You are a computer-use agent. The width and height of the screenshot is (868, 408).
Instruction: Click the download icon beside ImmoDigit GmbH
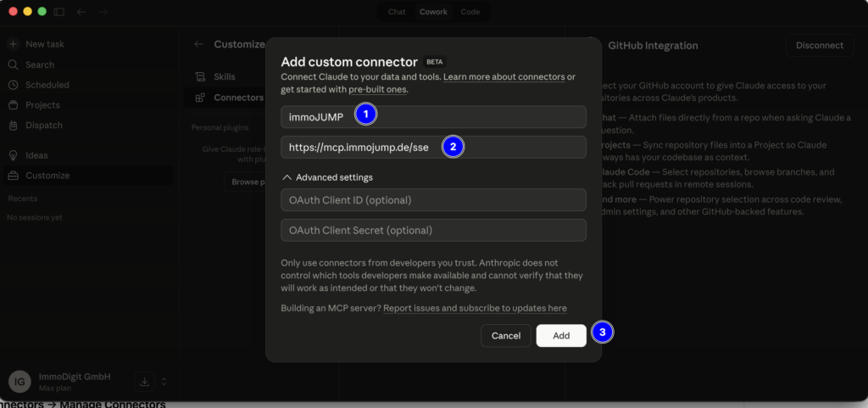[144, 382]
